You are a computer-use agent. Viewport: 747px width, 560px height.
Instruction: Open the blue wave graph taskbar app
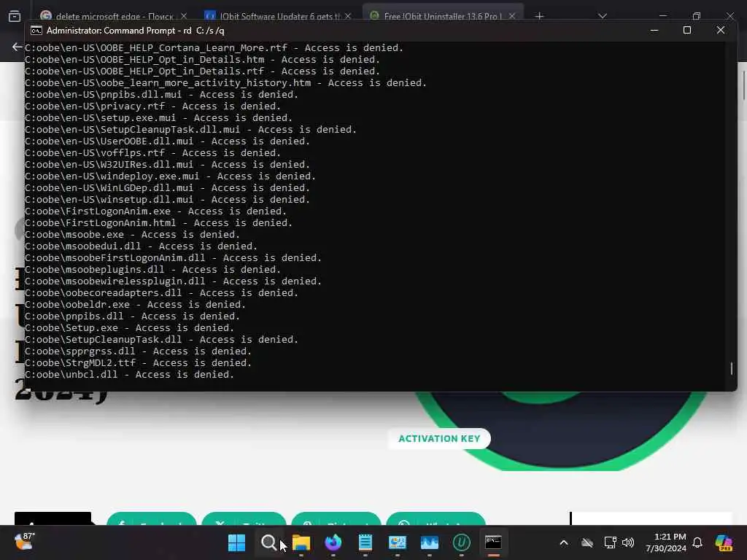429,542
